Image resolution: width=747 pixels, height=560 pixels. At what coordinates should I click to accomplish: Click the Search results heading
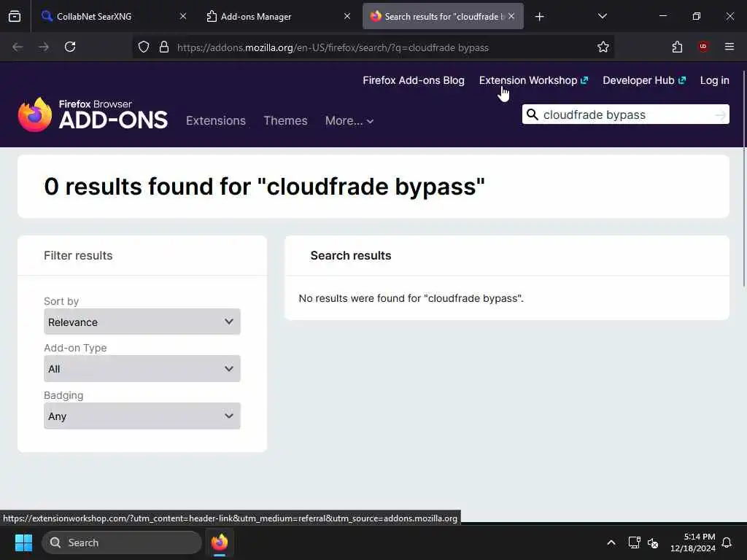[351, 256]
